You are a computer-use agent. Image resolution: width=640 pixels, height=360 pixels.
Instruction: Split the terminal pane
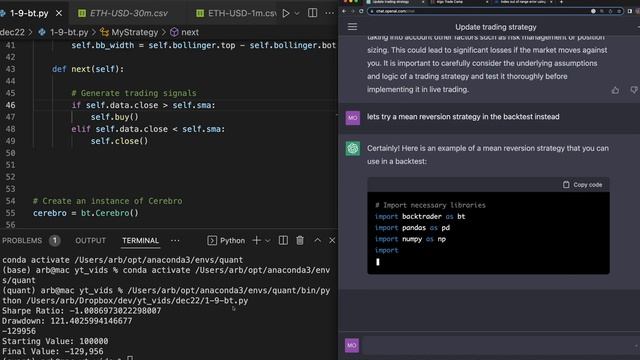pos(283,240)
